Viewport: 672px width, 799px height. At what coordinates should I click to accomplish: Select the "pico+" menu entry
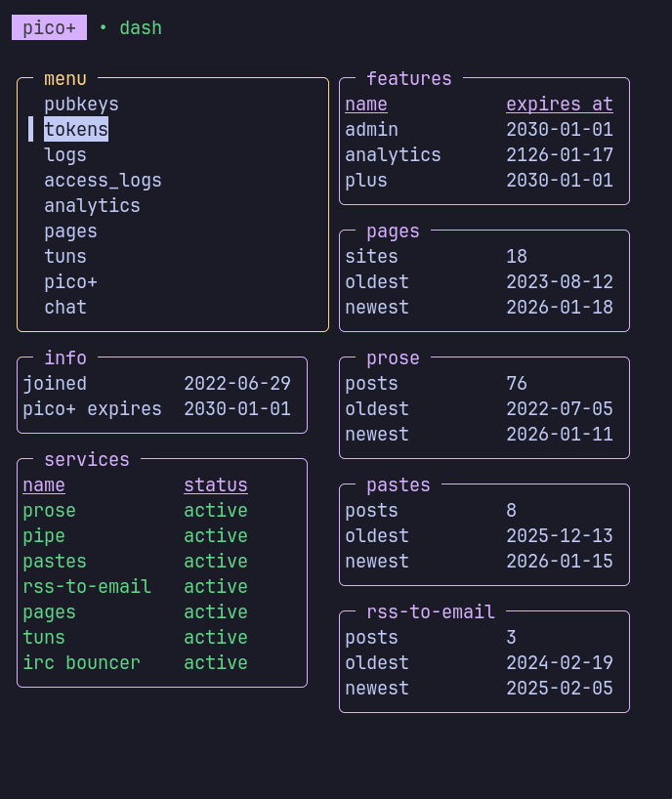(70, 281)
